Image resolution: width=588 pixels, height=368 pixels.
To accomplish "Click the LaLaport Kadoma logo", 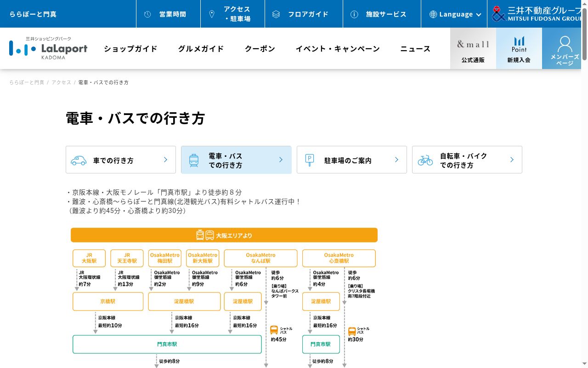I will click(48, 48).
